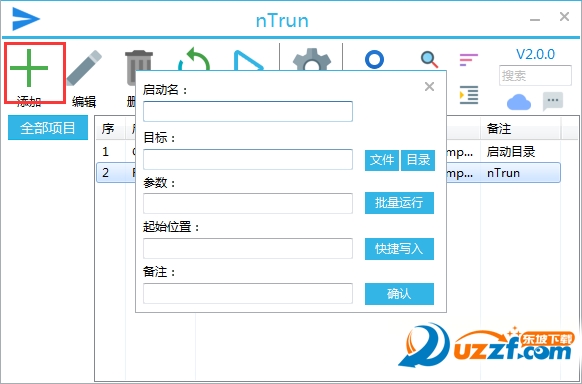The width and height of the screenshot is (582, 384).
Task: Focus the 目标 input field
Action: pyautogui.click(x=248, y=160)
